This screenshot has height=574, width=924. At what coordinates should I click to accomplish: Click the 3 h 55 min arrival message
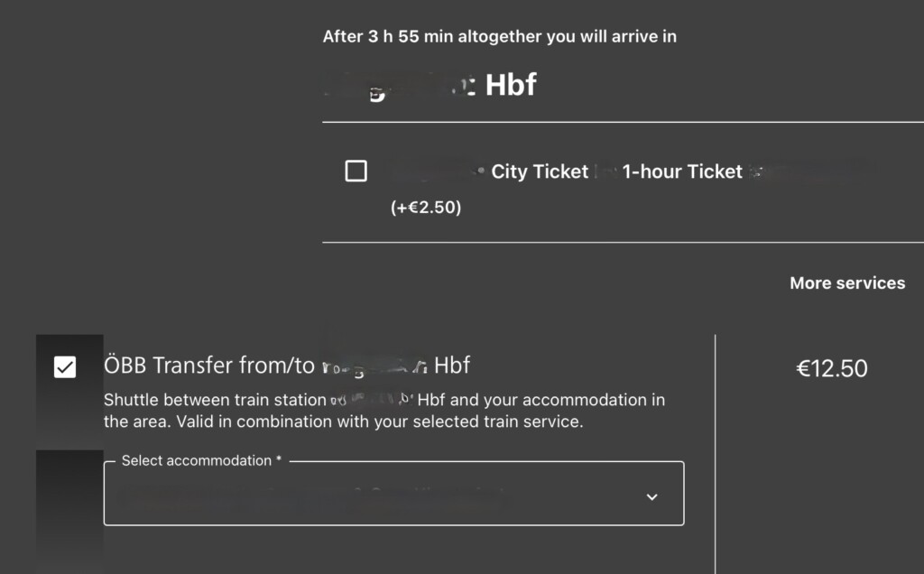point(500,36)
